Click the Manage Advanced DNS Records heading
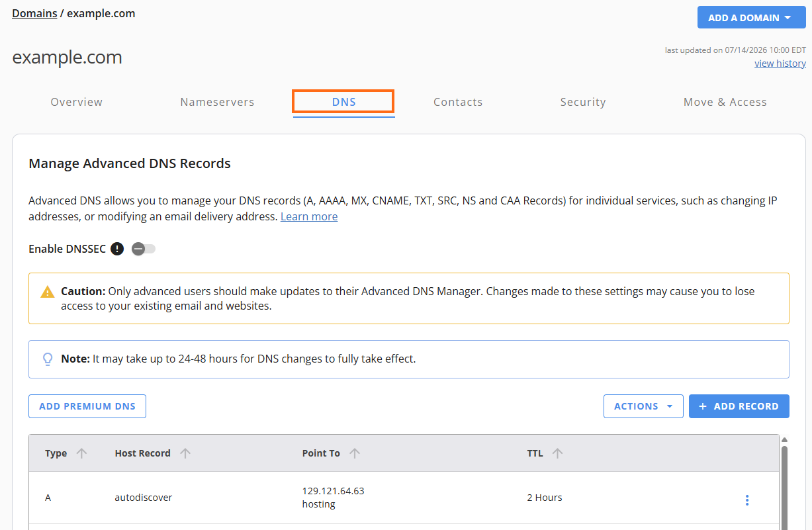This screenshot has width=812, height=530. click(130, 163)
